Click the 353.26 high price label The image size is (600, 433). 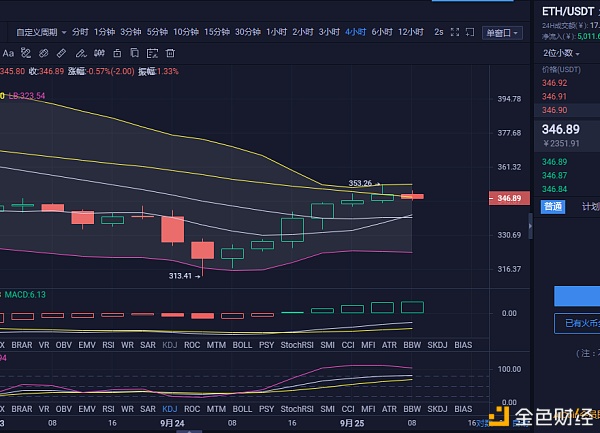360,183
